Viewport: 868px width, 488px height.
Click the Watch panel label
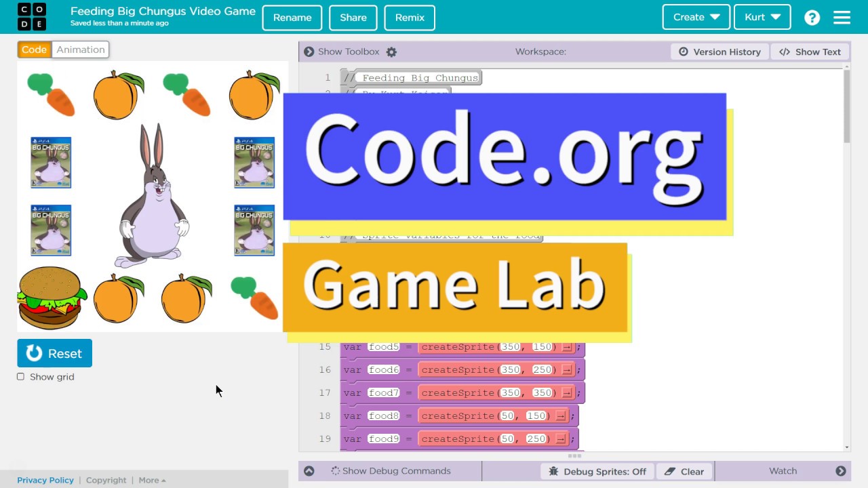783,471
